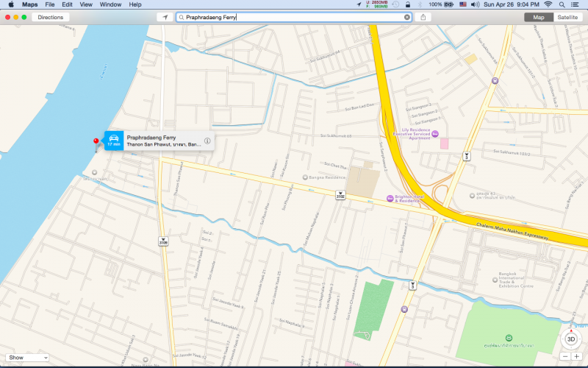Image resolution: width=588 pixels, height=368 pixels.
Task: Click the current location arrow button
Action: click(165, 17)
